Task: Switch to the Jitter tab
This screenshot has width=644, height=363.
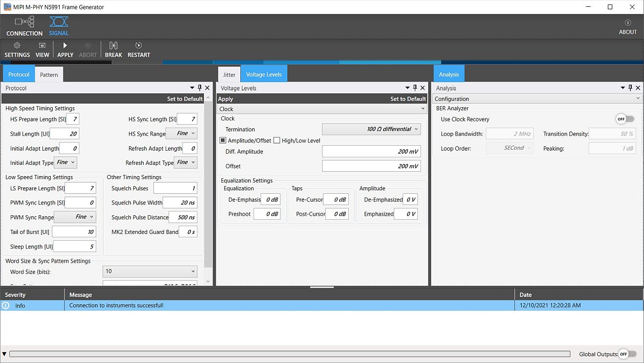Action: [229, 74]
